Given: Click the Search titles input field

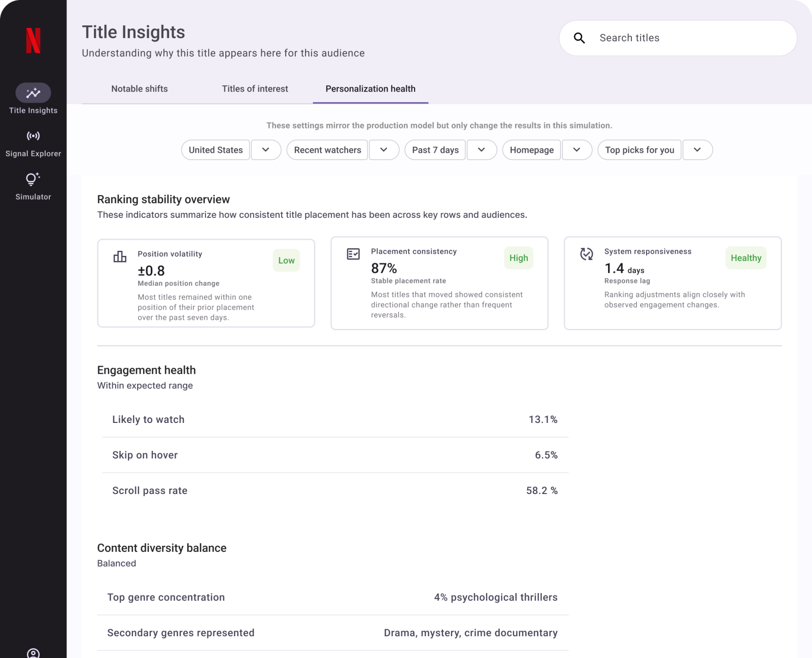Looking at the screenshot, I should pyautogui.click(x=690, y=38).
